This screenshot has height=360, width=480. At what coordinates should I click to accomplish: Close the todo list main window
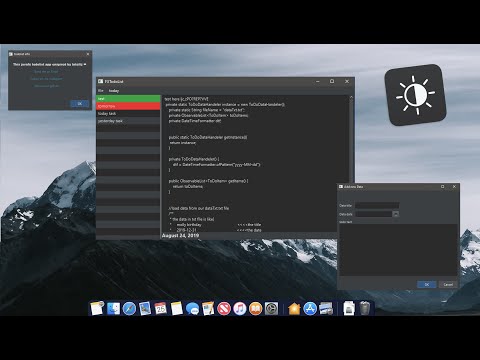point(347,81)
